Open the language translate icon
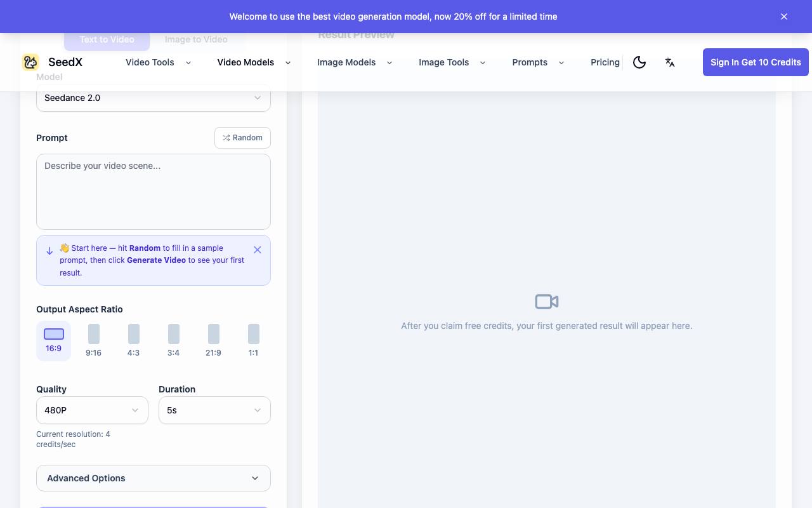The height and width of the screenshot is (508, 812). 670,62
